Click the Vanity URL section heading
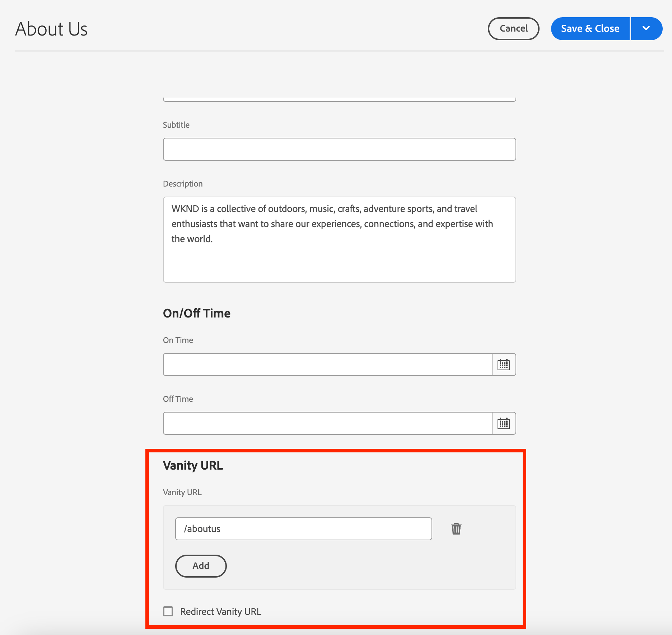Screen dimensions: 672x635 [x=193, y=465]
